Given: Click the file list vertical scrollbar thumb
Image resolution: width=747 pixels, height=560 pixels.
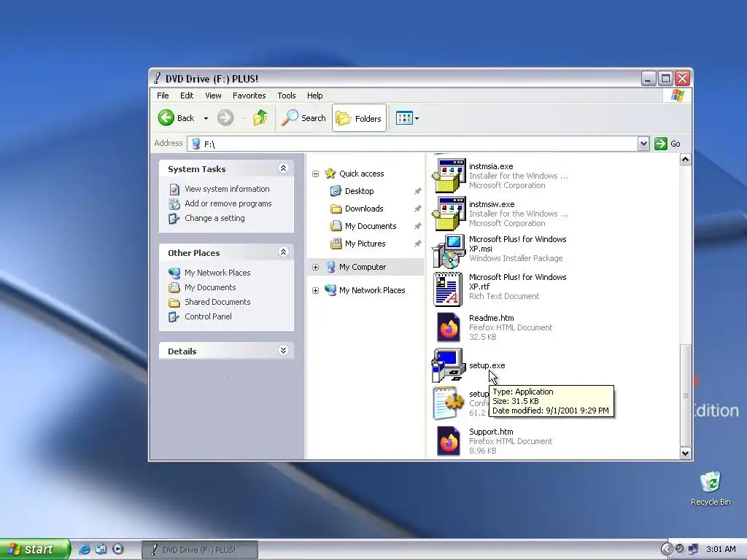Looking at the screenshot, I should point(685,395).
